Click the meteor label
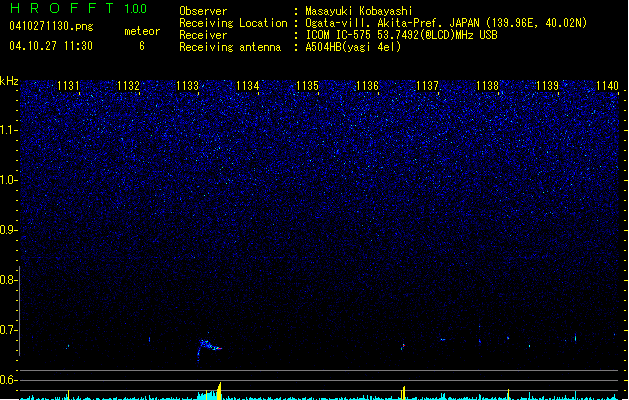 coord(142,31)
